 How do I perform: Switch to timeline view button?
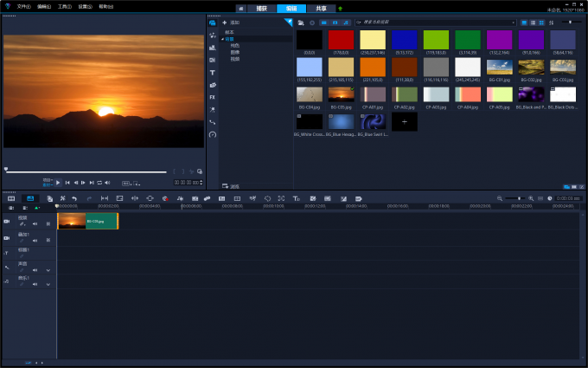click(x=30, y=198)
